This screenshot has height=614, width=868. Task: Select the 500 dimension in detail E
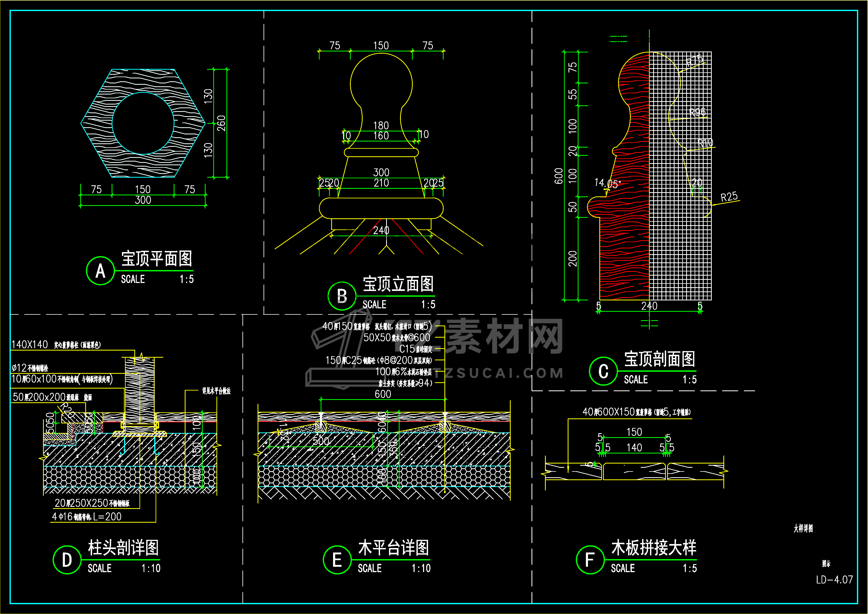click(x=321, y=441)
